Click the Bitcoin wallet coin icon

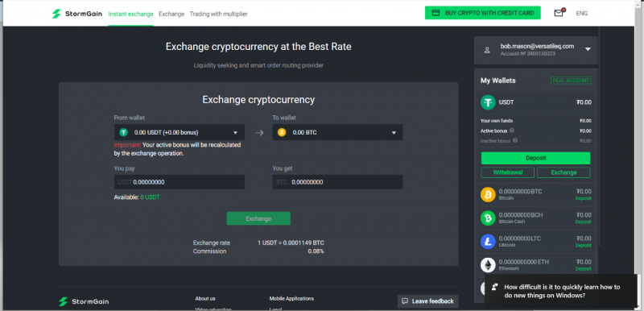(x=488, y=194)
